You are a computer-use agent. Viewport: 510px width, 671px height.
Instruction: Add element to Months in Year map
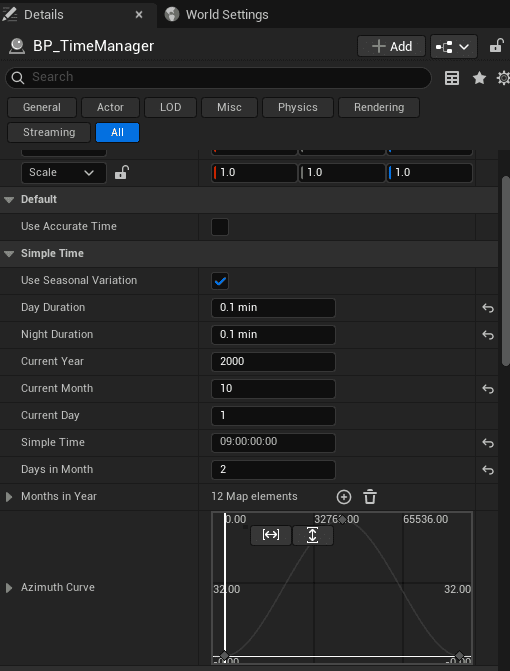point(344,497)
